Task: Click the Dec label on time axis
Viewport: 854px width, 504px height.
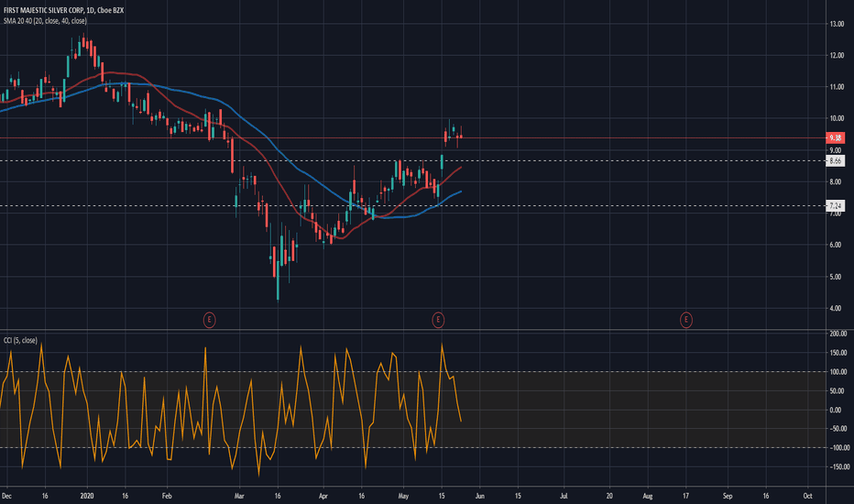Action: coord(6,497)
